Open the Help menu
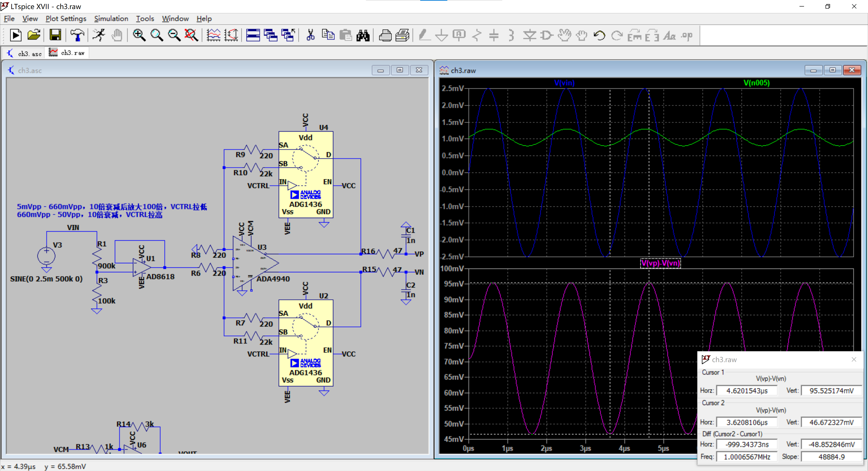Image resolution: width=868 pixels, height=471 pixels. (x=204, y=19)
